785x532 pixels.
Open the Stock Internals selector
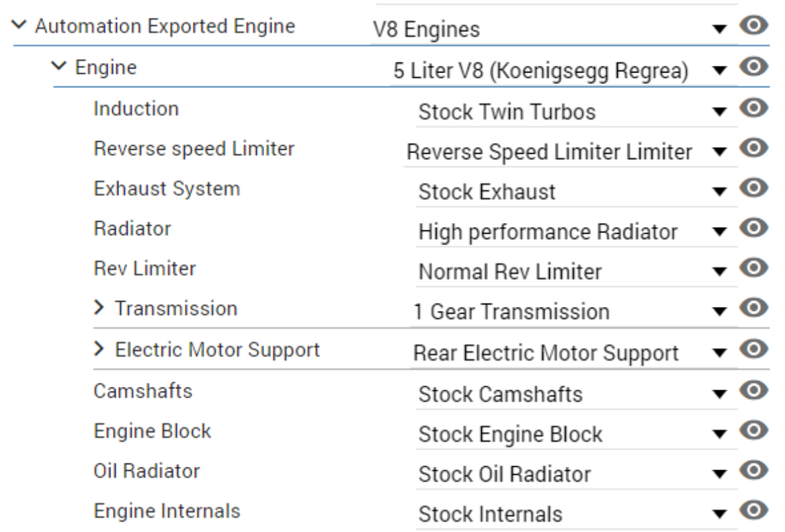pyautogui.click(x=576, y=514)
